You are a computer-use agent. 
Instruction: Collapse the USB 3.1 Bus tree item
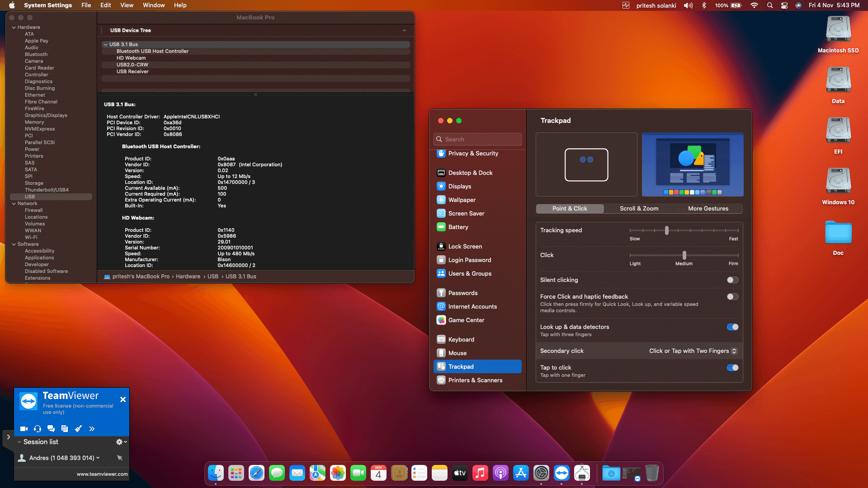[105, 44]
